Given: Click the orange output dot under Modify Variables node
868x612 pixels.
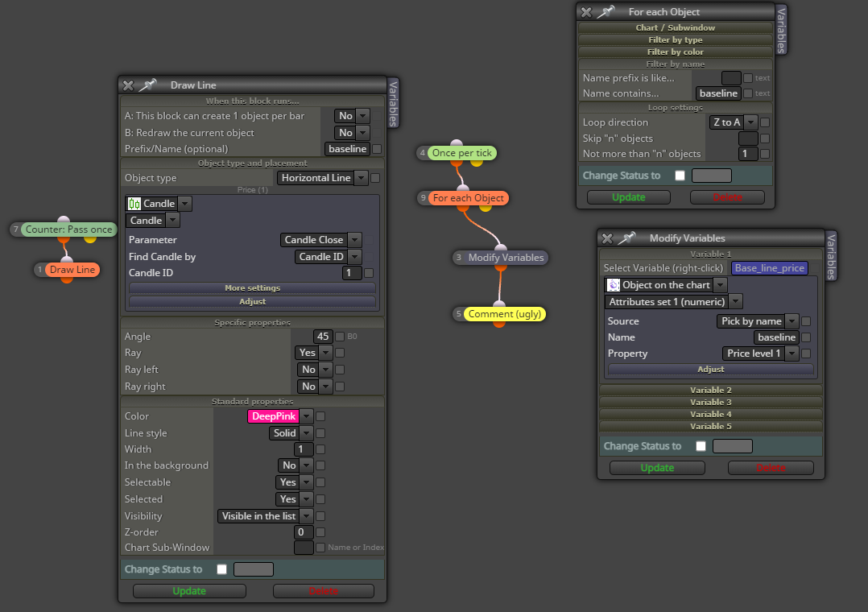Looking at the screenshot, I should coord(501,267).
